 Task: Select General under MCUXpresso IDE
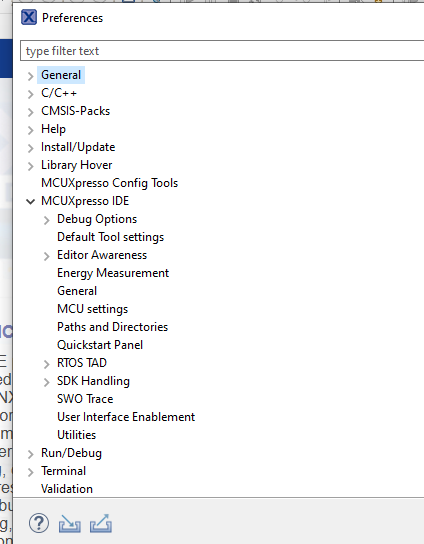pos(77,291)
